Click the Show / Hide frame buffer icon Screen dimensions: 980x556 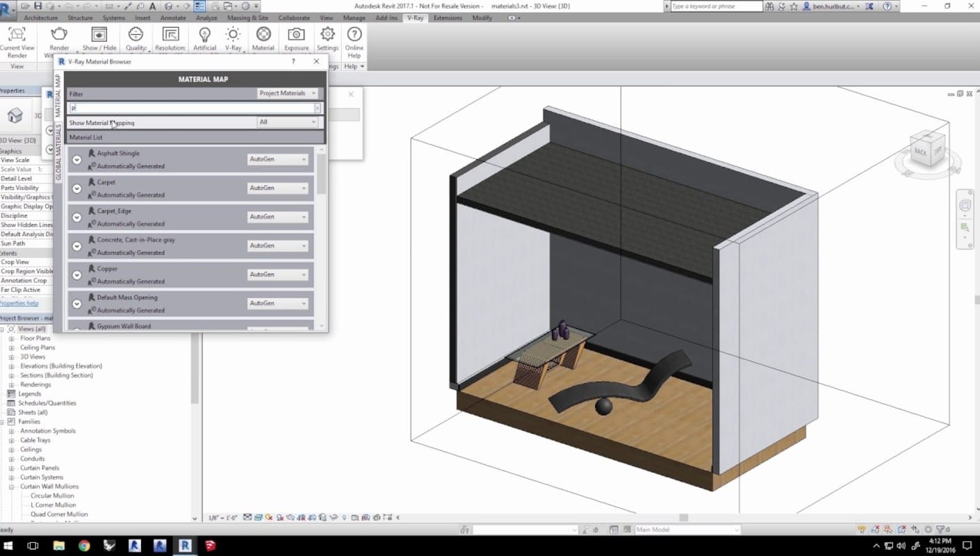pos(99,34)
